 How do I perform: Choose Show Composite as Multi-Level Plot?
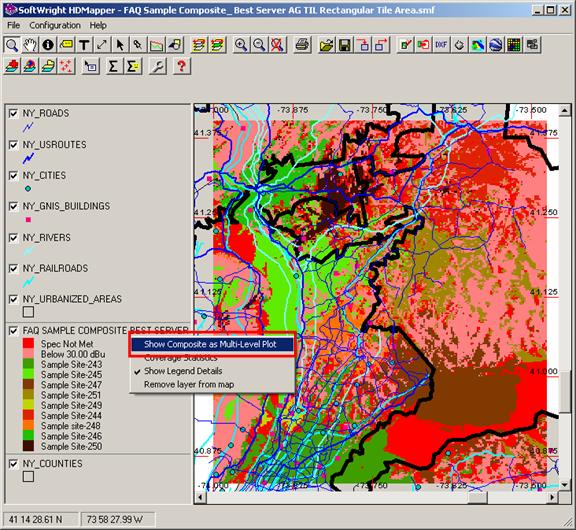point(212,344)
